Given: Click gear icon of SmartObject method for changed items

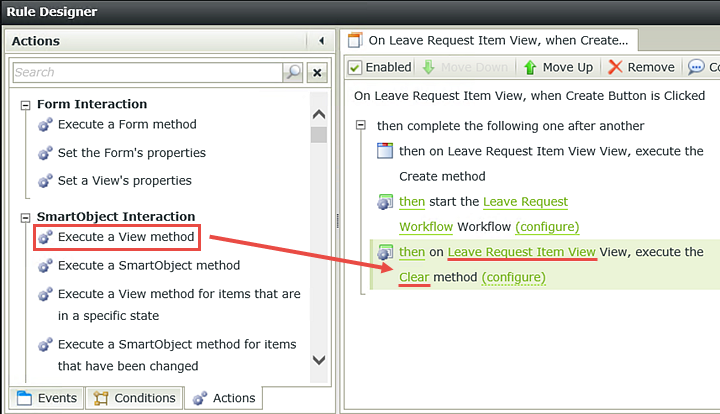Looking at the screenshot, I should pyautogui.click(x=45, y=345).
